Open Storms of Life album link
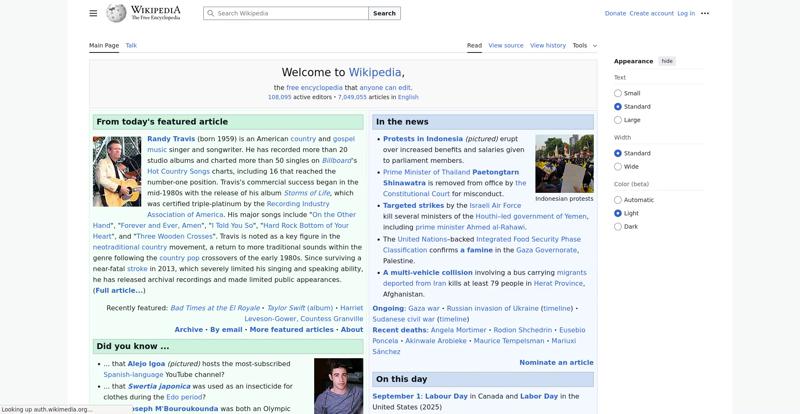 (x=307, y=193)
